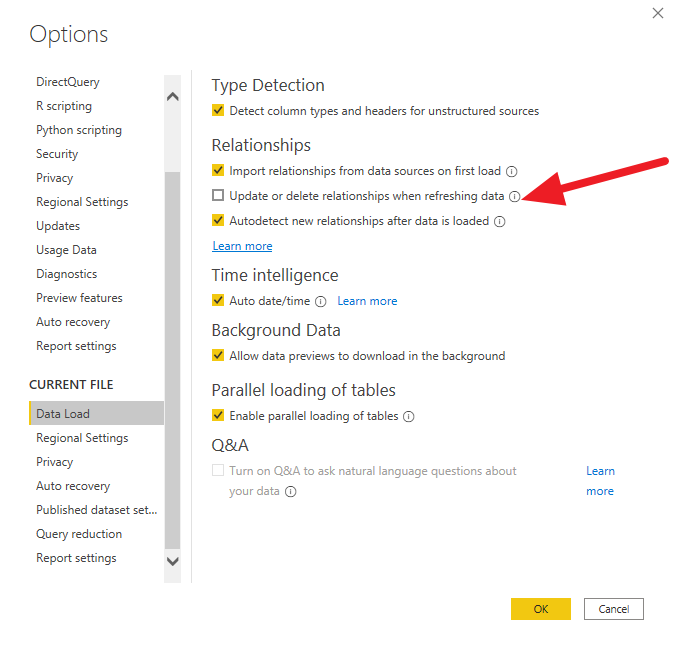Select Python scripting in the sidebar
The width and height of the screenshot is (674, 649).
[79, 130]
